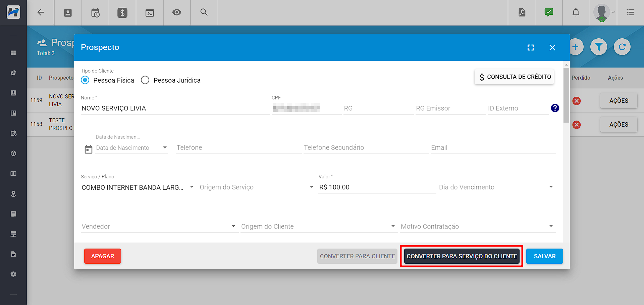Click the PDF document icon

point(522,12)
